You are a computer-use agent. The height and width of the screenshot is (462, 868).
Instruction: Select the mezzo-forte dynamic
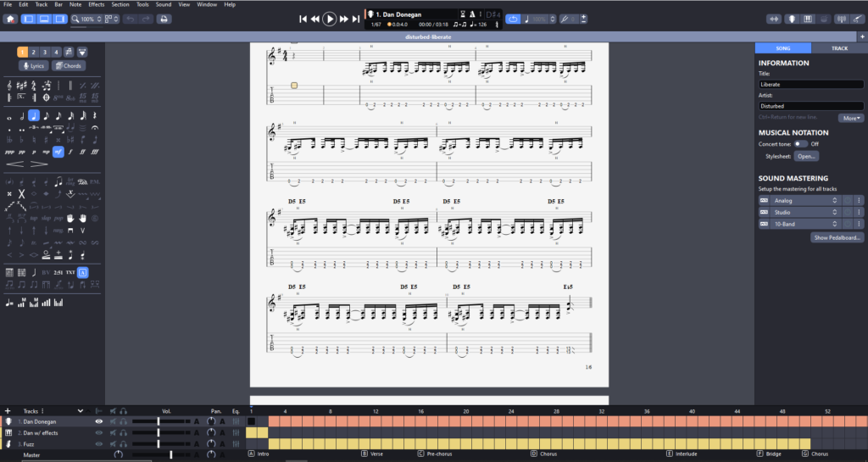click(58, 152)
